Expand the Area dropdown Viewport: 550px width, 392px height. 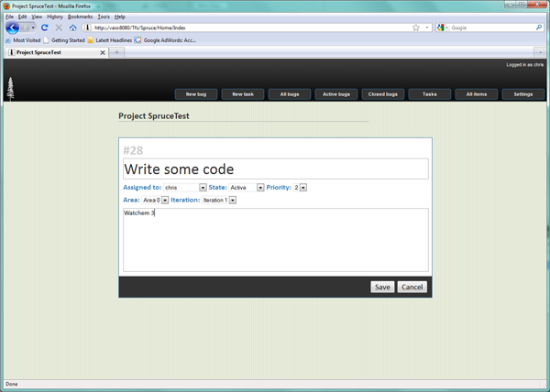165,200
